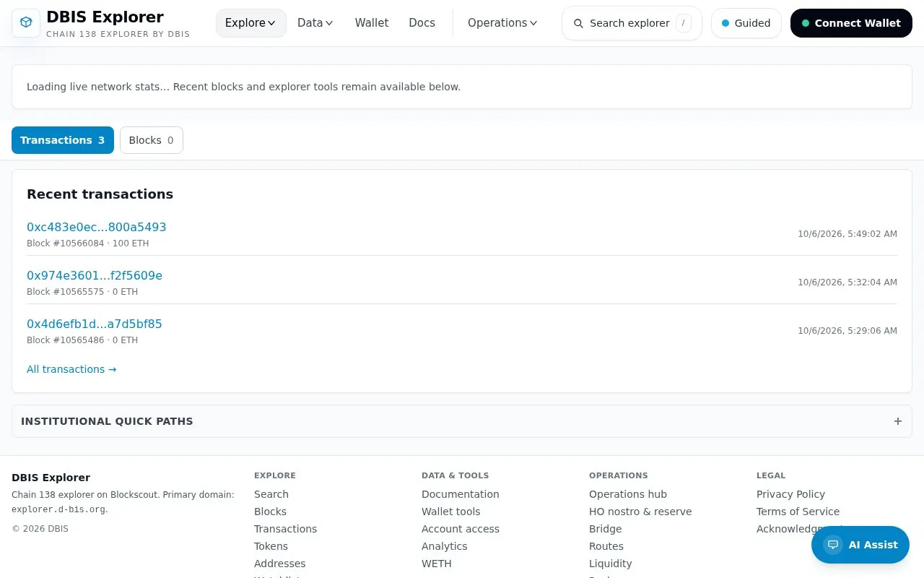The image size is (924, 578).
Task: Open the footer WETH link
Action: (437, 564)
